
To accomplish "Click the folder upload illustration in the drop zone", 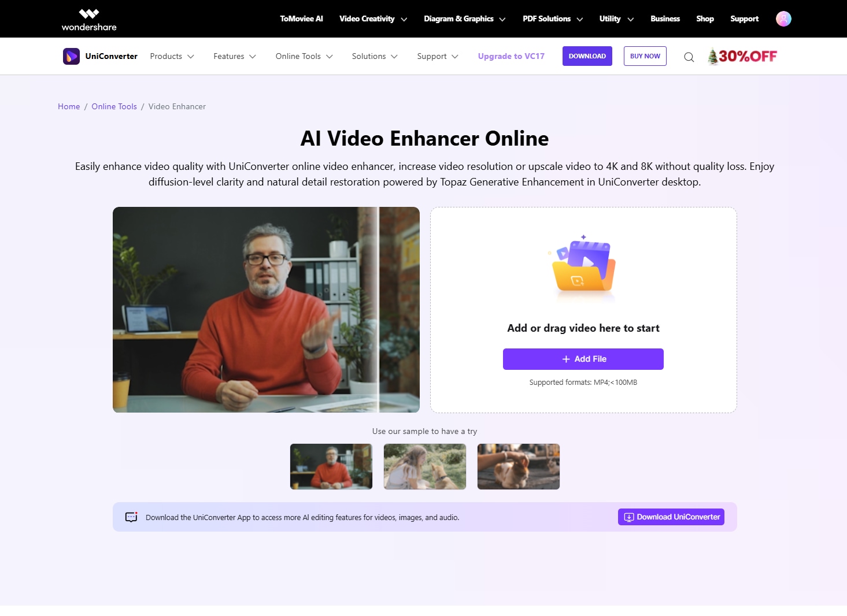I will 583,267.
